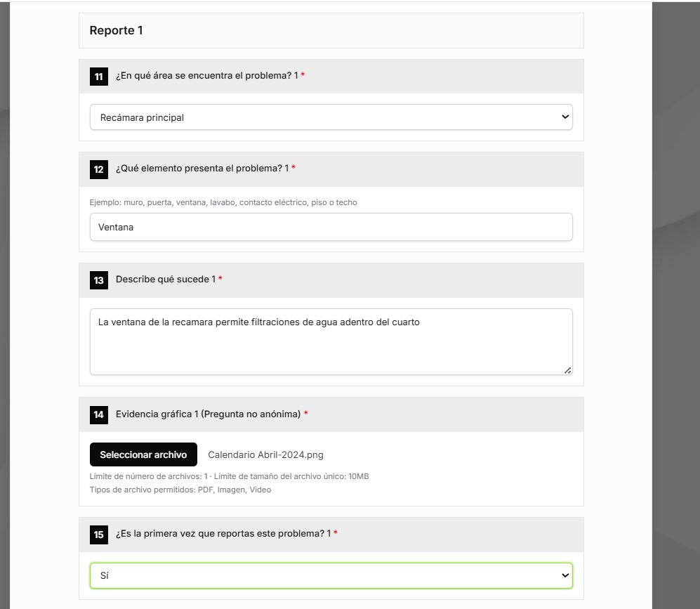Open the first-time report dropdown showing Sí
Image resolution: width=700 pixels, height=609 pixels.
coord(331,575)
